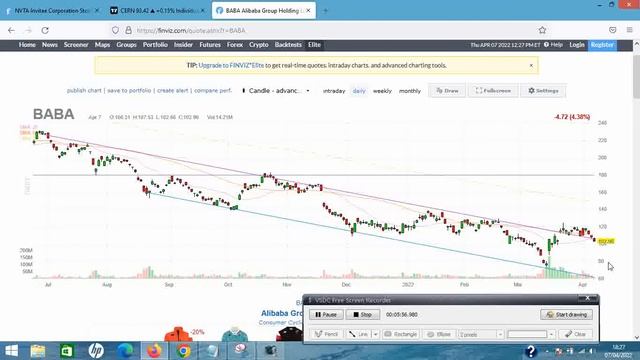Screen dimensions: 640x360
Task: Open the Home menu item
Action: point(27,45)
